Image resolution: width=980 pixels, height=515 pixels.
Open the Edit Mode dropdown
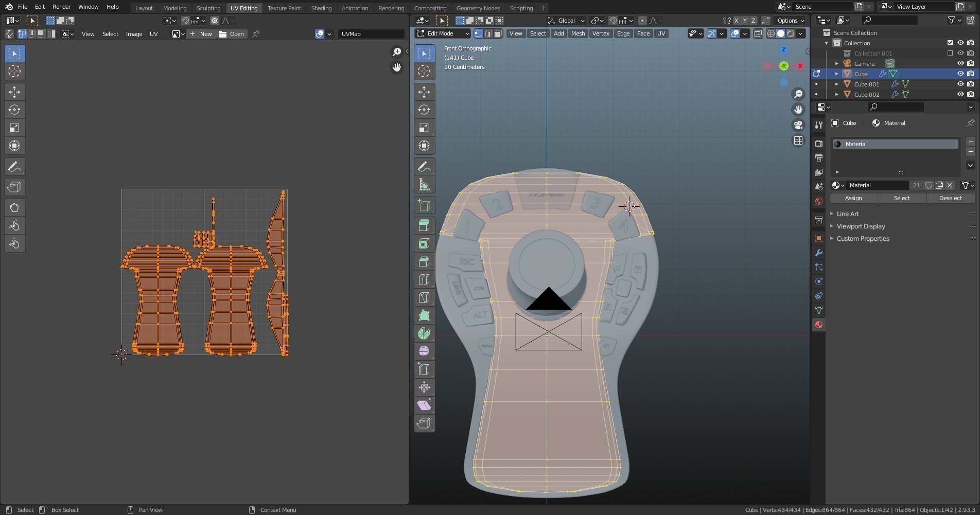click(x=443, y=33)
